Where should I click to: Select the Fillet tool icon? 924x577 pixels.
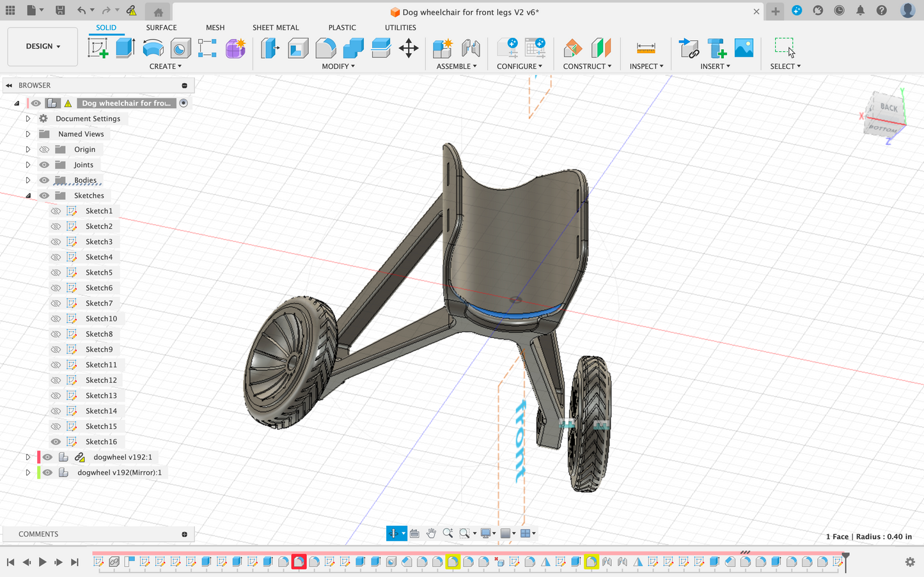point(325,48)
